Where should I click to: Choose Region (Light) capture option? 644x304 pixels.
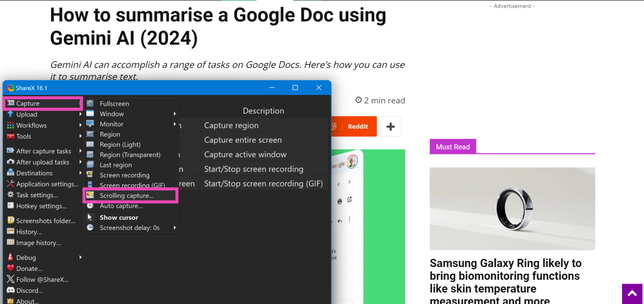tap(120, 145)
